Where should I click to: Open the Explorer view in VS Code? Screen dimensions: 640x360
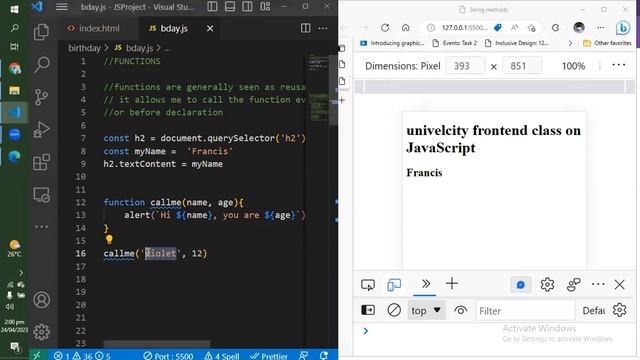point(41,32)
